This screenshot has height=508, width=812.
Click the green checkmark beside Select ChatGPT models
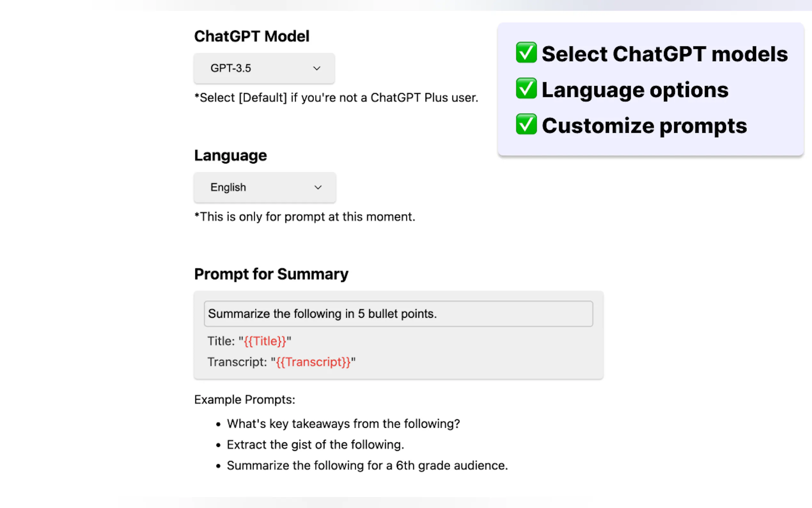click(526, 53)
